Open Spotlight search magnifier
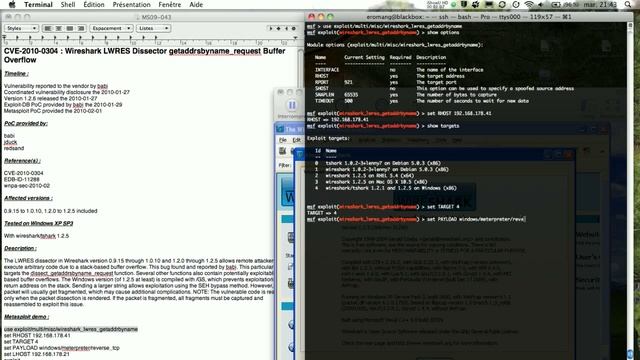The image size is (640, 360). pyautogui.click(x=628, y=4)
